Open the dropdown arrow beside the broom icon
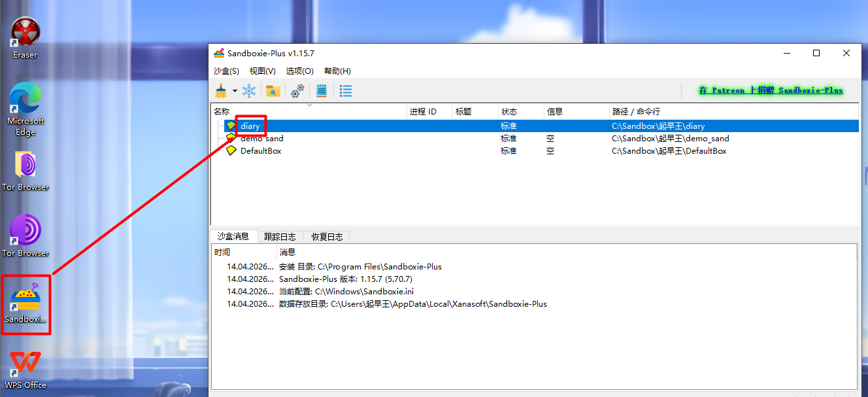868x397 pixels. click(x=235, y=92)
